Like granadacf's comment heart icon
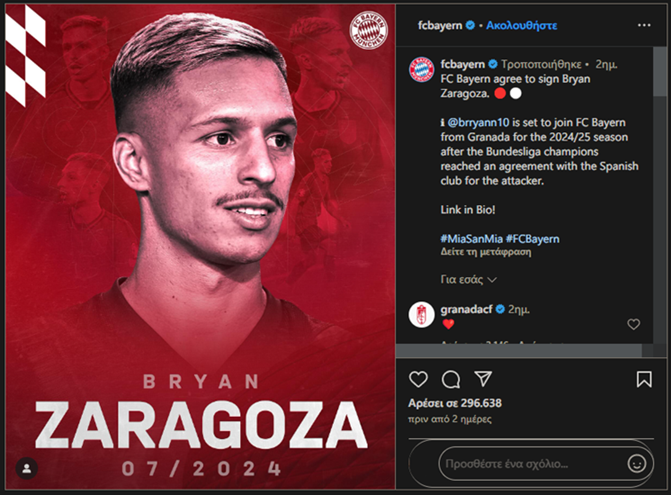The image size is (671, 495). [633, 324]
